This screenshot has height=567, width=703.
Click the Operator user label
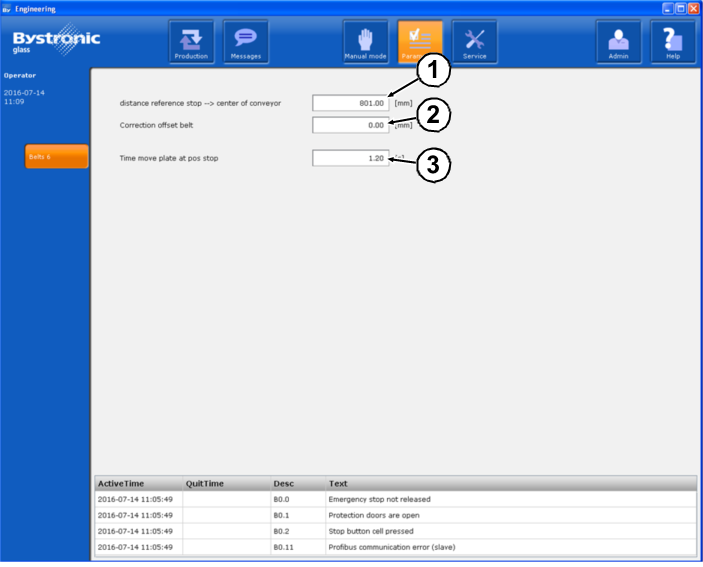click(20, 76)
